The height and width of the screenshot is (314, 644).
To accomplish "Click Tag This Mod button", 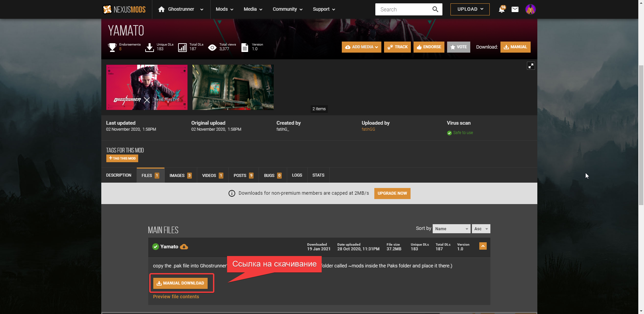I will coord(122,158).
